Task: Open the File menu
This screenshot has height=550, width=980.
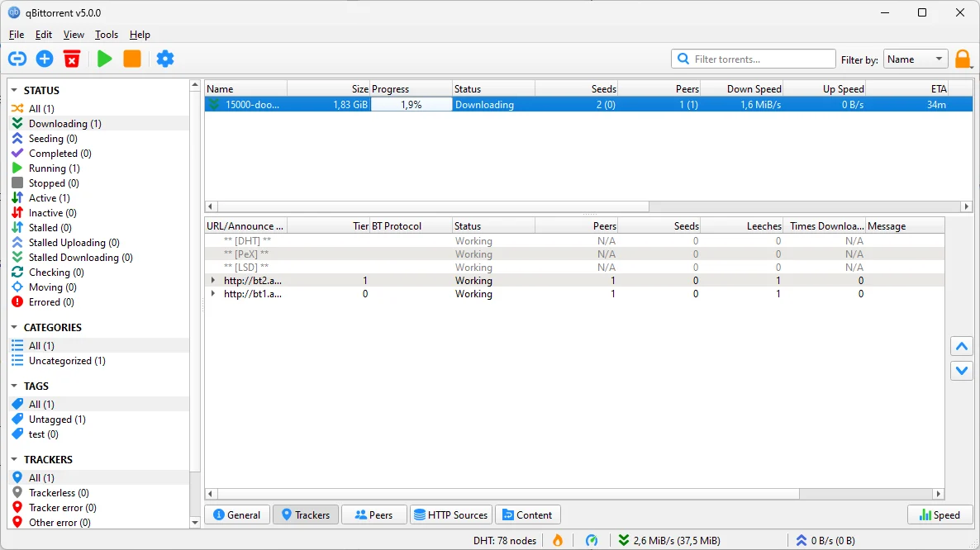Action: pyautogui.click(x=17, y=35)
